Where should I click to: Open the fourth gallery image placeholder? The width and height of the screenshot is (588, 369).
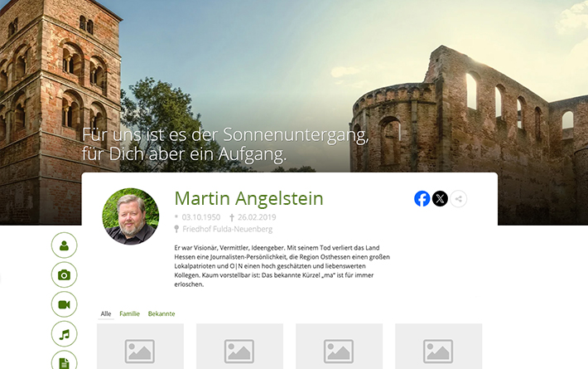click(438, 347)
